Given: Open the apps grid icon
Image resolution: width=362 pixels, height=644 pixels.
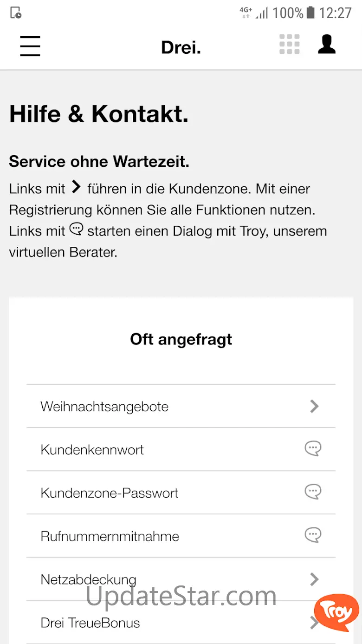Looking at the screenshot, I should [290, 45].
